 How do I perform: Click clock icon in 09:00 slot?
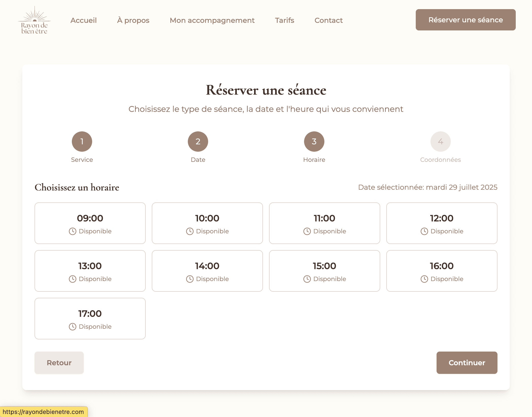[73, 231]
